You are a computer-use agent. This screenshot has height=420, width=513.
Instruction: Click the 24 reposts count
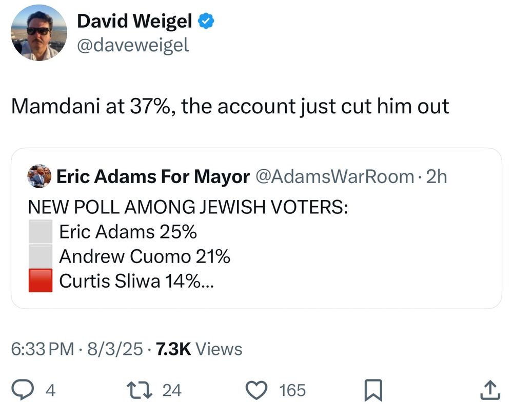pyautogui.click(x=172, y=391)
